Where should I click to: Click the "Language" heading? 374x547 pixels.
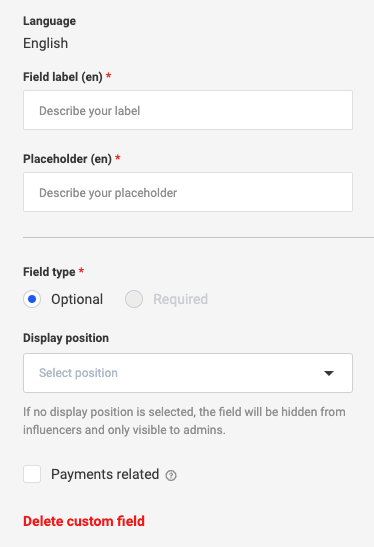click(x=50, y=21)
